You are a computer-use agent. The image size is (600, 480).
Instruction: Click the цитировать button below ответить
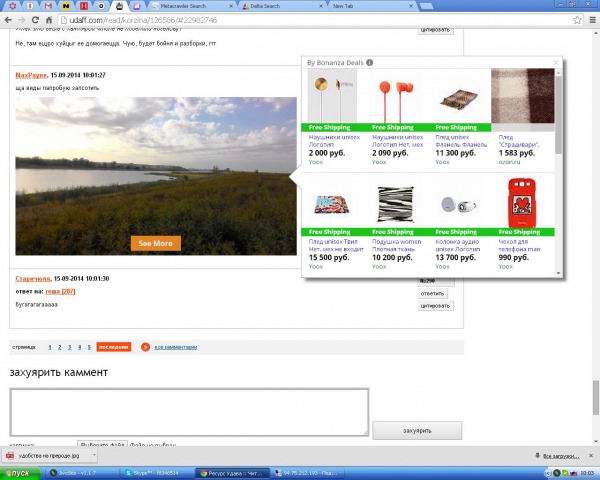pyautogui.click(x=435, y=306)
